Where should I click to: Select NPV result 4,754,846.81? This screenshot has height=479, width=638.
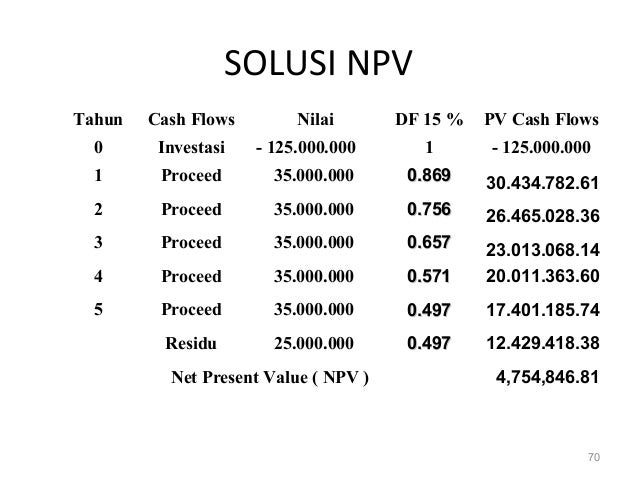(547, 377)
